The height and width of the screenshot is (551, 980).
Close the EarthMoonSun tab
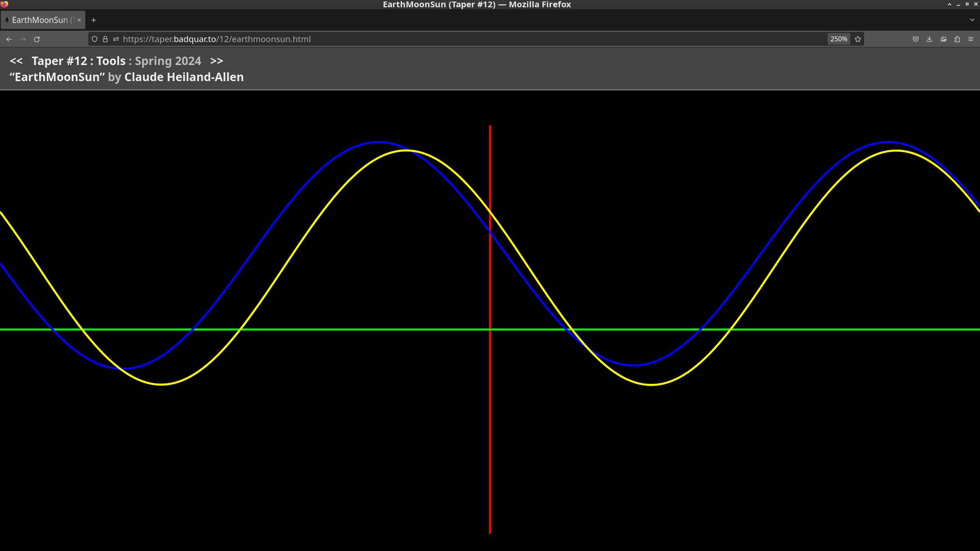click(x=79, y=20)
